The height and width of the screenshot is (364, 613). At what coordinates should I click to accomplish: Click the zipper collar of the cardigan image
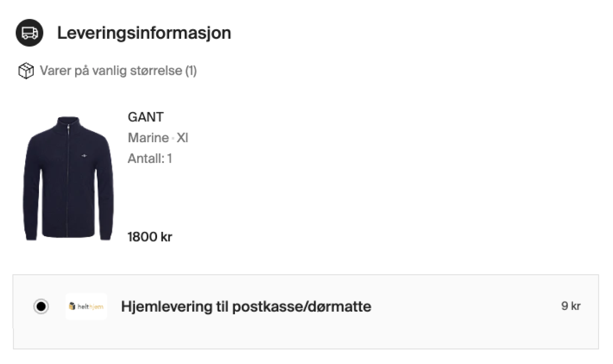(68, 123)
